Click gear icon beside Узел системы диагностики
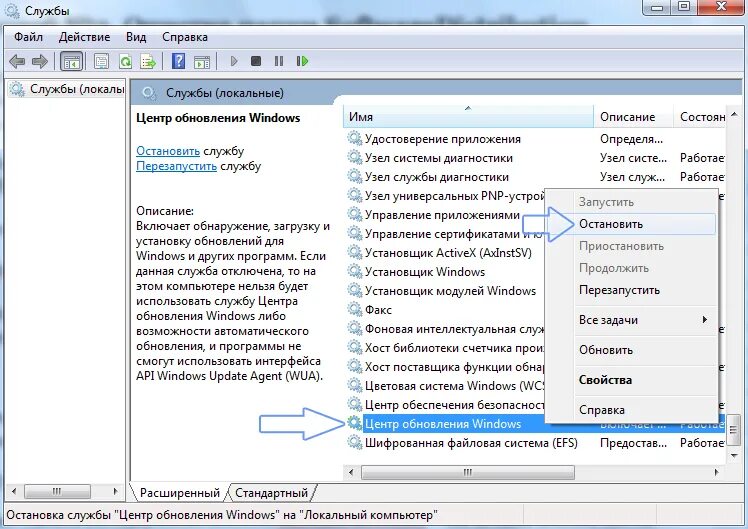Viewport: 748px width, 529px height. (354, 158)
